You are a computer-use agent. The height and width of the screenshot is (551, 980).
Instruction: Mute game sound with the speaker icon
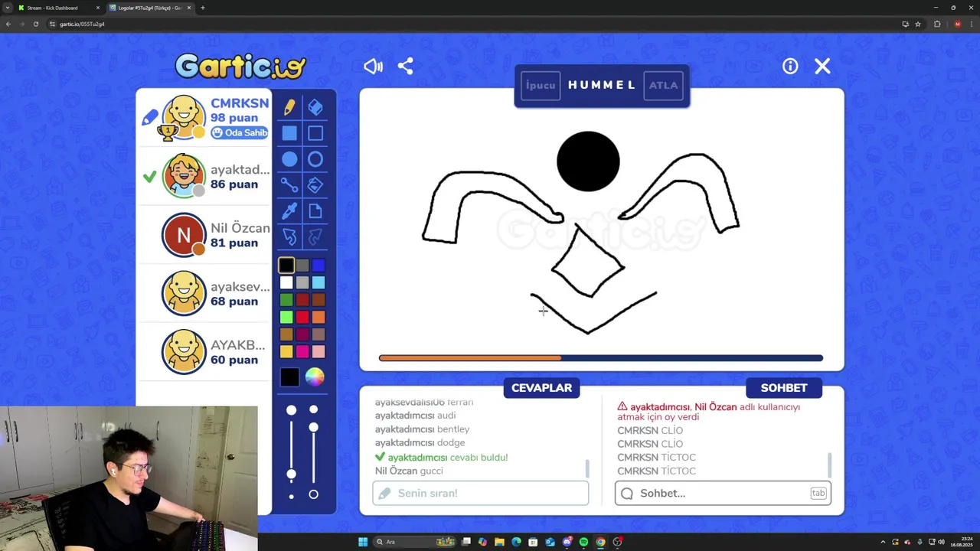(373, 67)
